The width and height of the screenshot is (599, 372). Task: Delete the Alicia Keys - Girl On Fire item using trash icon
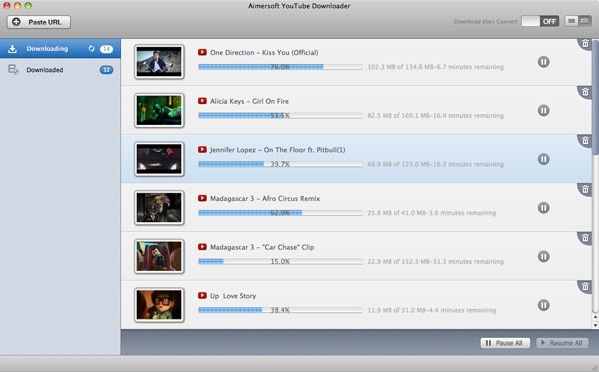585,92
